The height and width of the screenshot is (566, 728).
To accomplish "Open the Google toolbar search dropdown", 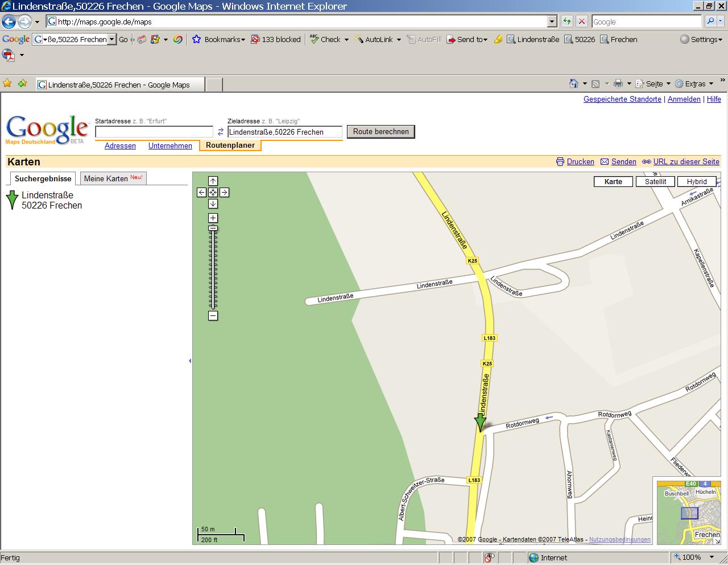I will coord(112,39).
